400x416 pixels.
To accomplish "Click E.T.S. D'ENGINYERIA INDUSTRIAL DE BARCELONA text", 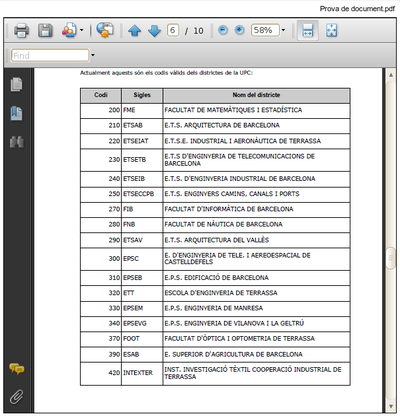I will 240,179.
